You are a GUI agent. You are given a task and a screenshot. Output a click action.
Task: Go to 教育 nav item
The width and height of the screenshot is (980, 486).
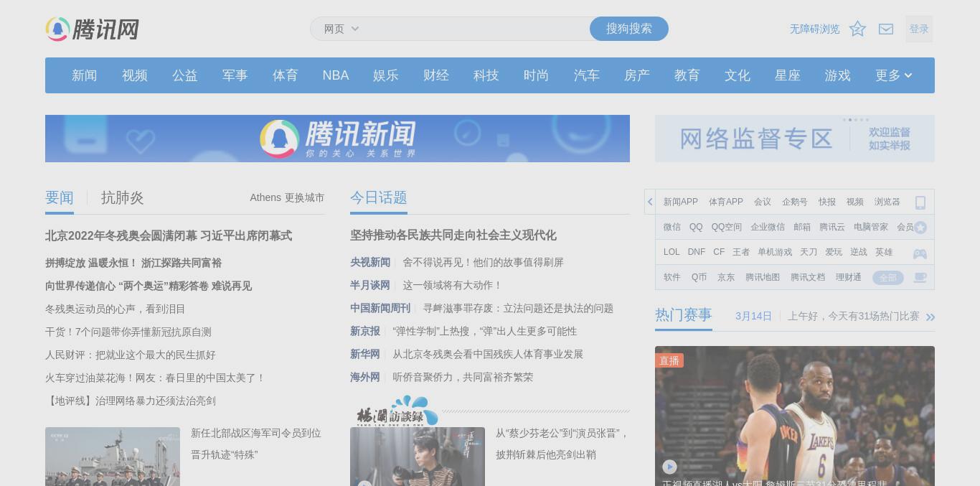[687, 75]
